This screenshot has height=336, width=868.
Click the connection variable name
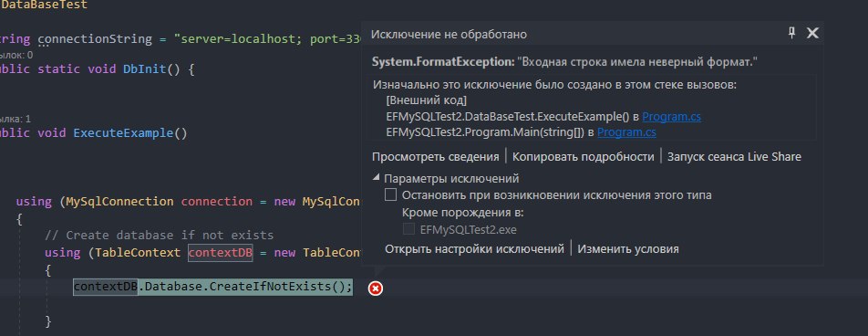(x=217, y=201)
